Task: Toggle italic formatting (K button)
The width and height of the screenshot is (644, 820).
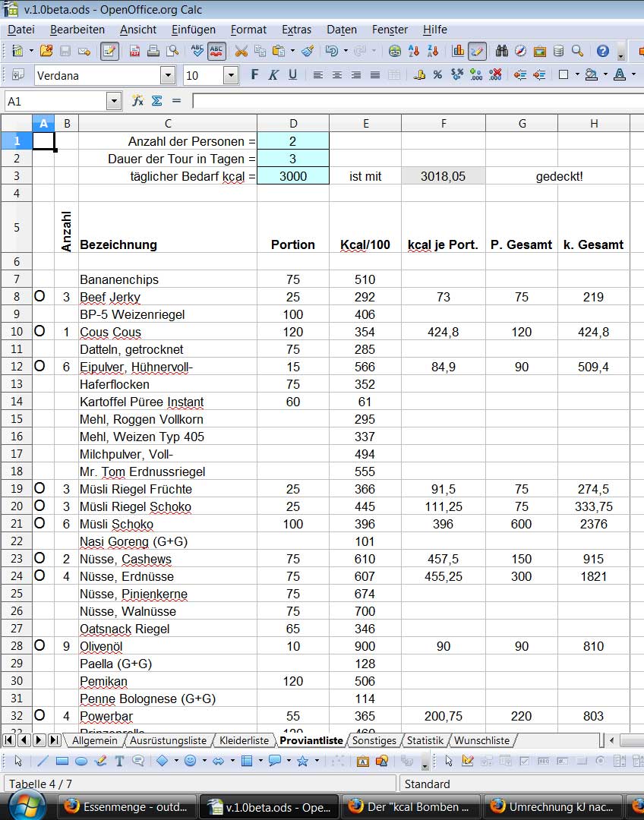Action: pyautogui.click(x=273, y=75)
